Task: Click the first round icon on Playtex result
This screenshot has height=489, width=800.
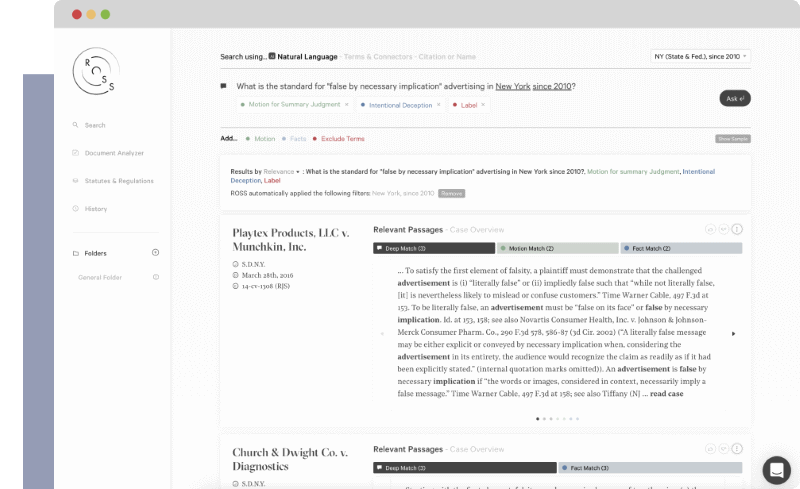Action: coord(710,229)
